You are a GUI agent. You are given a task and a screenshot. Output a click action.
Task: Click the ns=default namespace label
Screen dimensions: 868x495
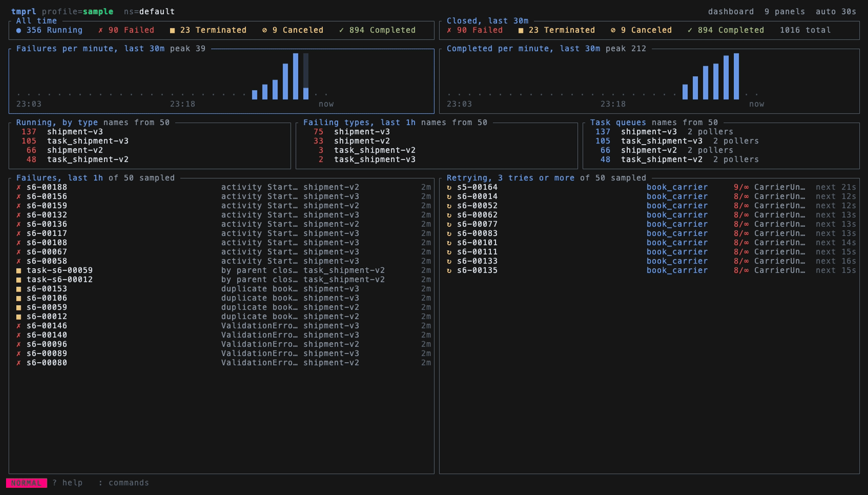149,12
